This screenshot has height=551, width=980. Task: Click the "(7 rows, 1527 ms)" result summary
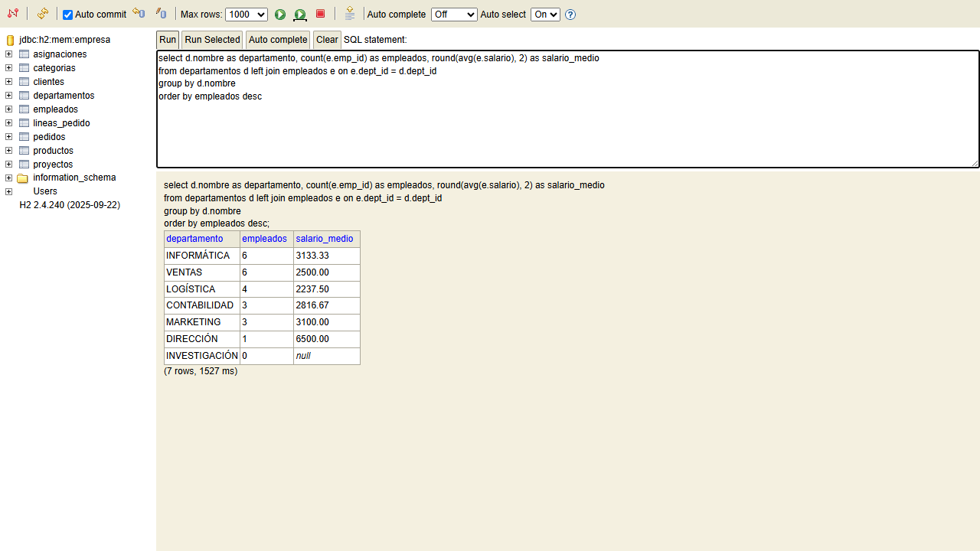point(201,371)
